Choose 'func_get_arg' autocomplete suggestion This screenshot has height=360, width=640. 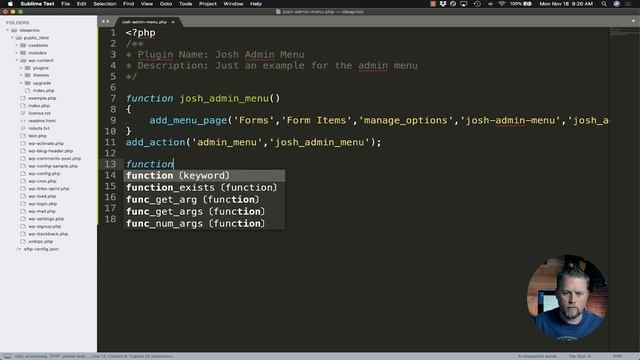pyautogui.click(x=204, y=200)
